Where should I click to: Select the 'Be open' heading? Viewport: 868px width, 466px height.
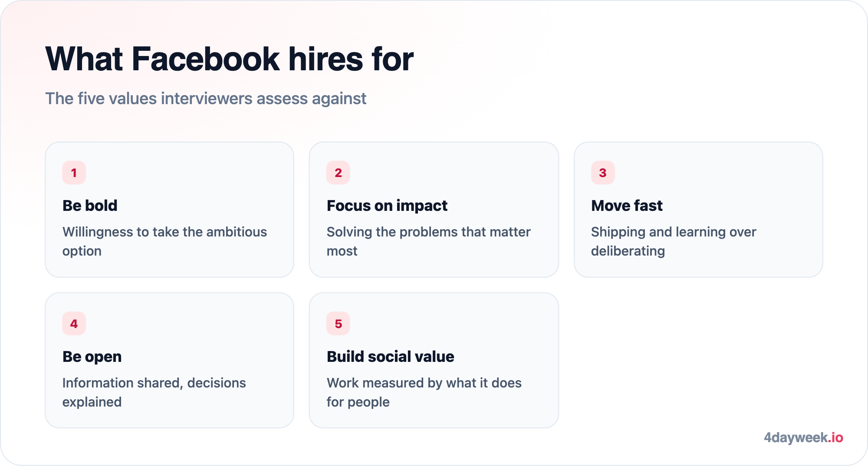point(92,357)
